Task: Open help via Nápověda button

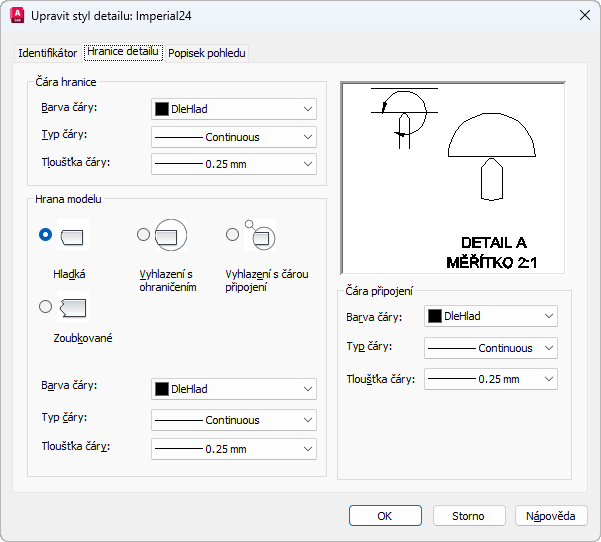Action: tap(551, 516)
